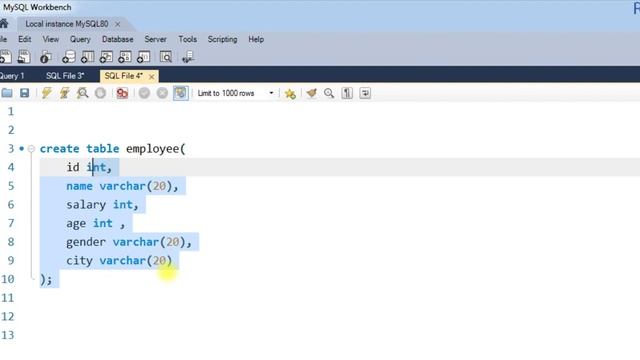Open a SQL script file in a new tab
This screenshot has width=640, height=360.
(24, 57)
